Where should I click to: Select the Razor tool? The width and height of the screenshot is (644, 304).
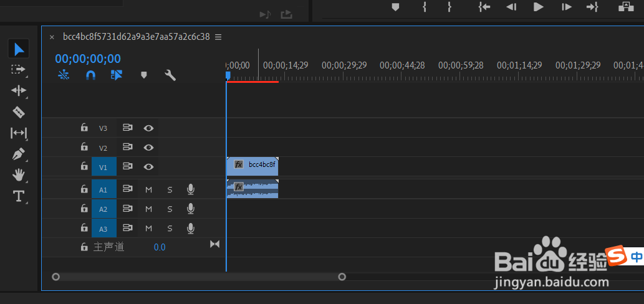pyautogui.click(x=19, y=112)
